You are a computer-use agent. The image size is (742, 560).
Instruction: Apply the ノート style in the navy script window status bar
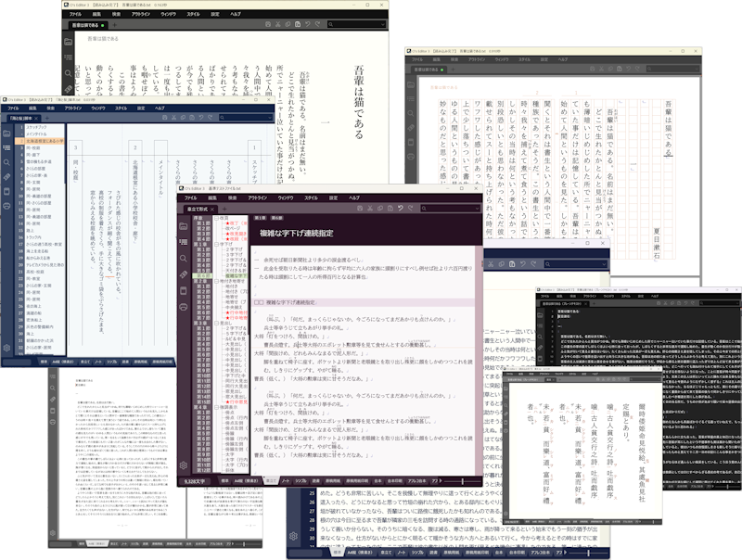click(x=98, y=362)
